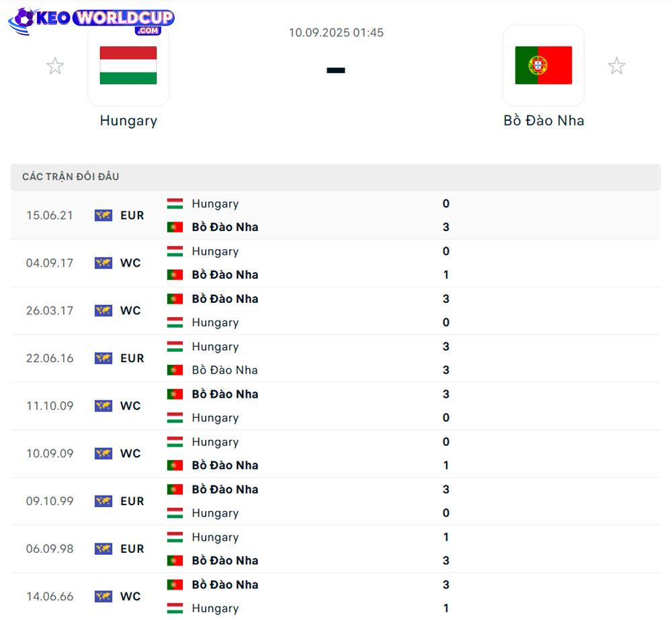The image size is (672, 620).
Task: Open the 14.06.66 match date
Action: click(50, 596)
